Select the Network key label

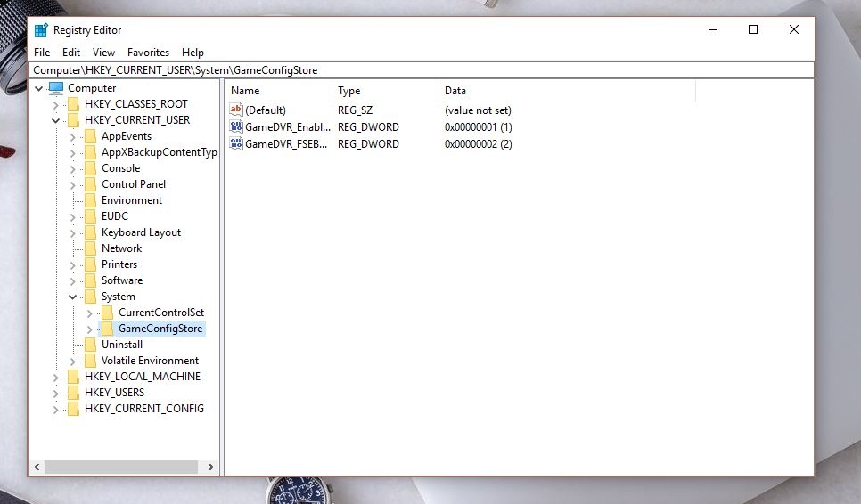pos(121,248)
